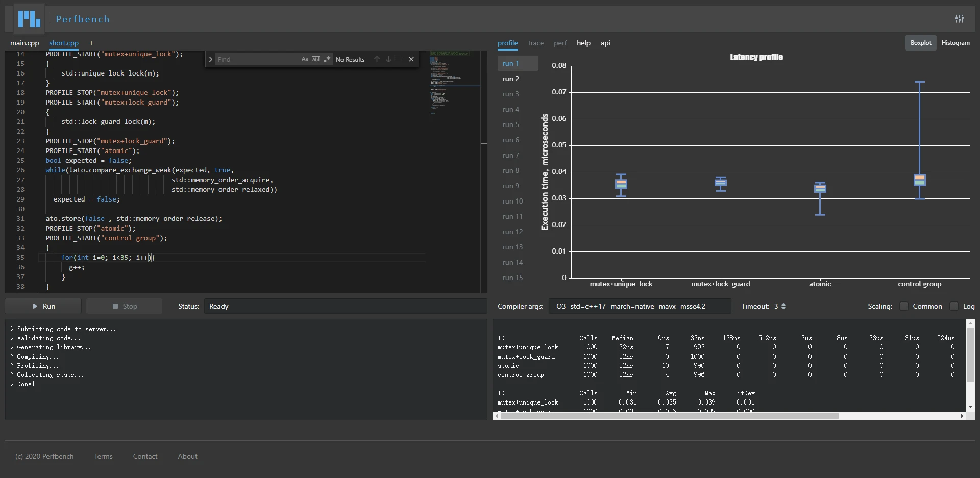Open the settings sliders icon
Image resolution: width=980 pixels, height=478 pixels.
(960, 19)
